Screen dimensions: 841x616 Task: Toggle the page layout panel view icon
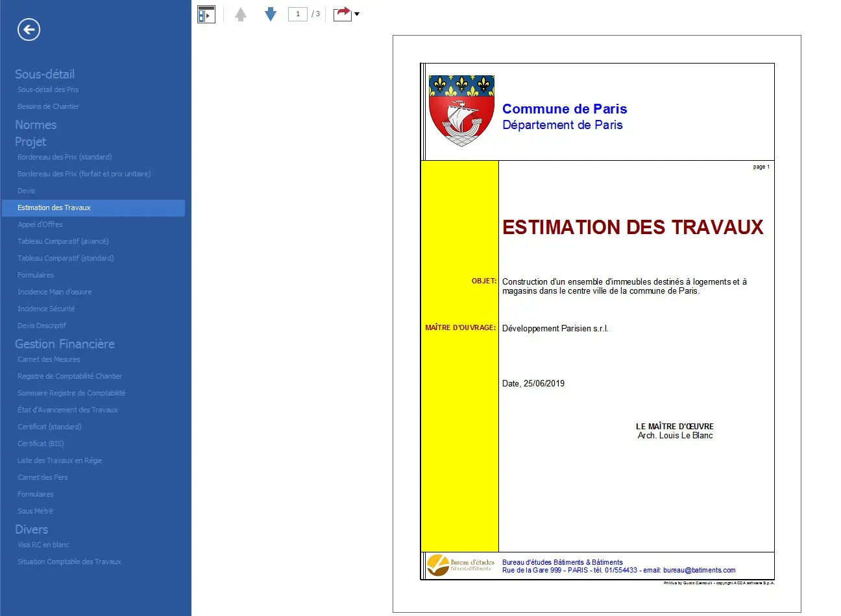click(206, 14)
